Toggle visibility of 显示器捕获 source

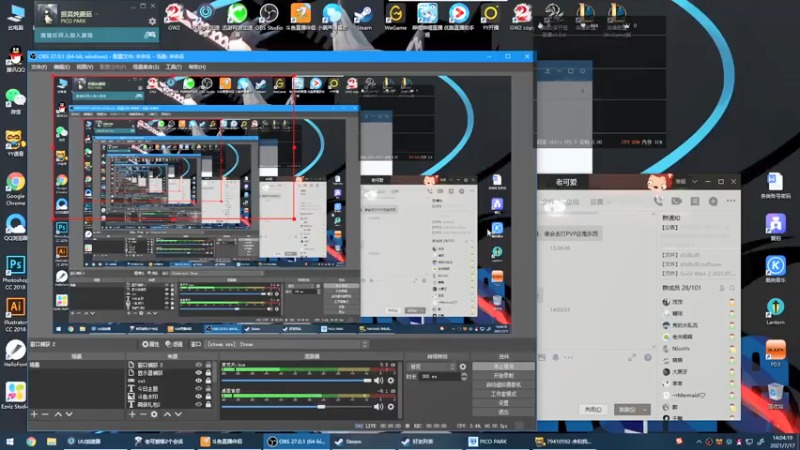coord(198,372)
